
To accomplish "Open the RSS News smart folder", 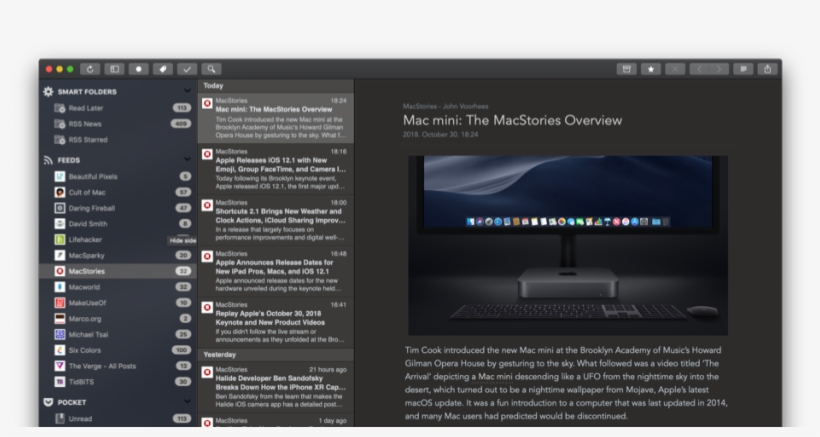I will pyautogui.click(x=118, y=124).
